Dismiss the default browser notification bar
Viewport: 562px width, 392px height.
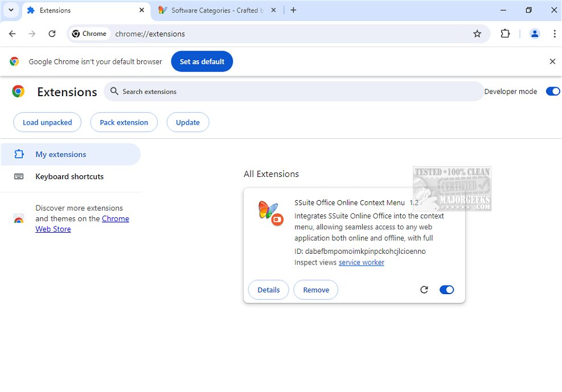click(552, 61)
